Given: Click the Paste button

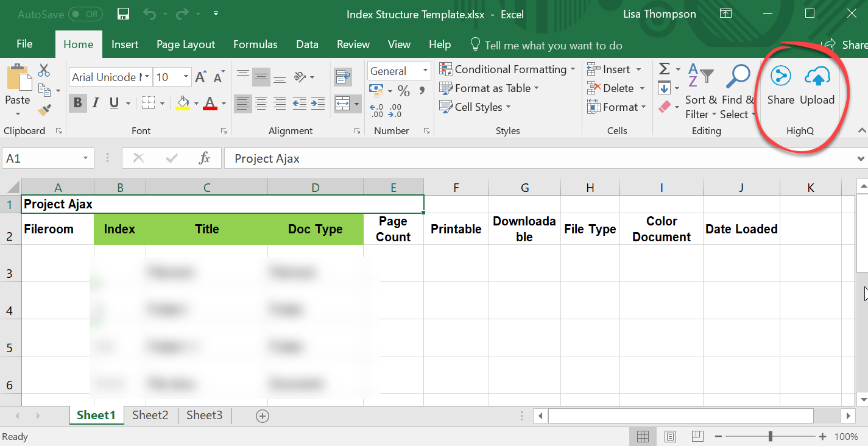Looking at the screenshot, I should click(x=18, y=85).
